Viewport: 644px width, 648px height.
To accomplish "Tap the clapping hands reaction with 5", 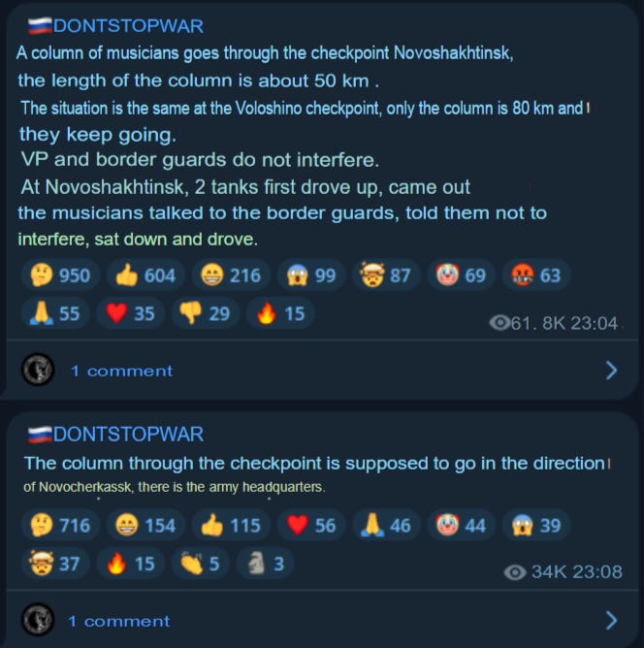I will [x=200, y=564].
